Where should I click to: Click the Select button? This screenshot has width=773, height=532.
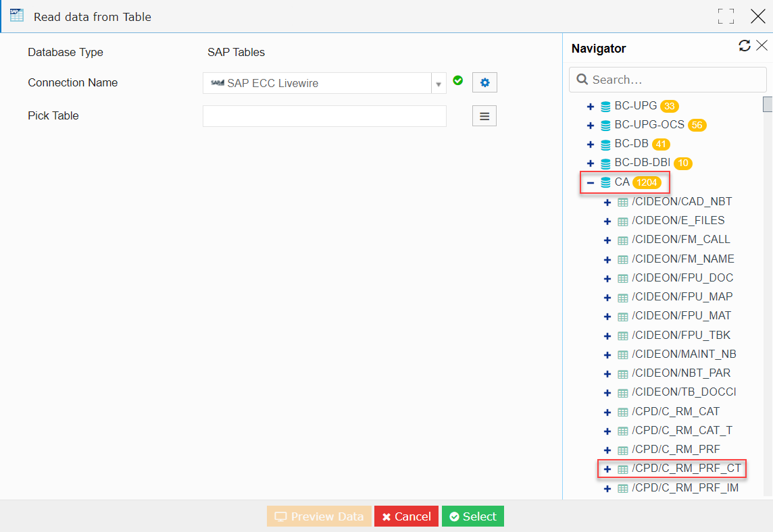[473, 516]
